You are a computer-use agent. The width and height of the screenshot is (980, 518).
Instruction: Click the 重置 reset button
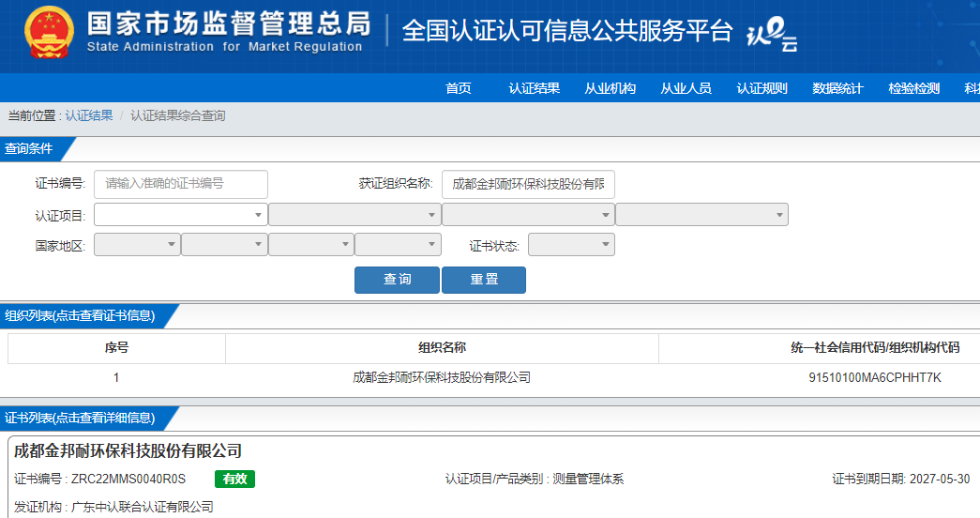point(484,280)
